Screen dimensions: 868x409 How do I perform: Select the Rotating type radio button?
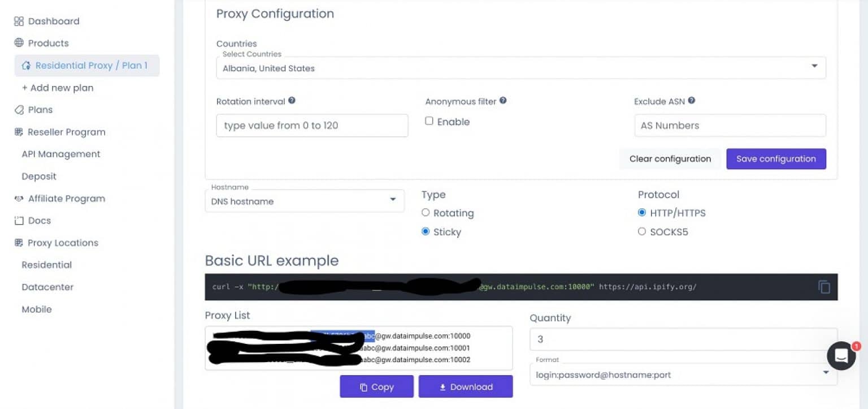click(426, 213)
